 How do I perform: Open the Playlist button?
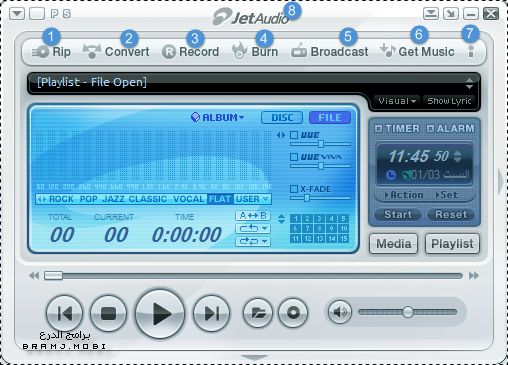pos(452,244)
